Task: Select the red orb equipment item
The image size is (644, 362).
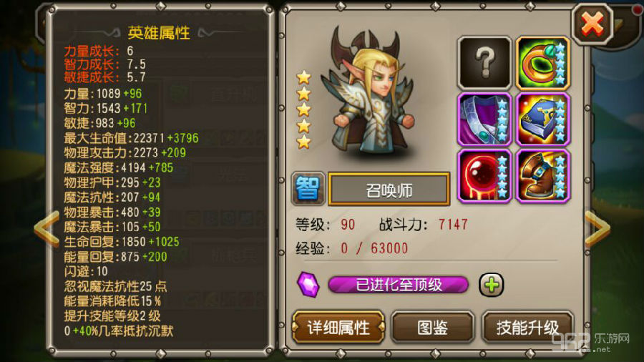Action: pos(484,176)
